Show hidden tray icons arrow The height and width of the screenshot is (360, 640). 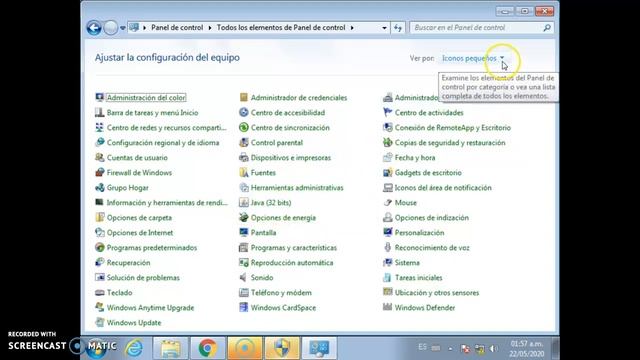450,349
